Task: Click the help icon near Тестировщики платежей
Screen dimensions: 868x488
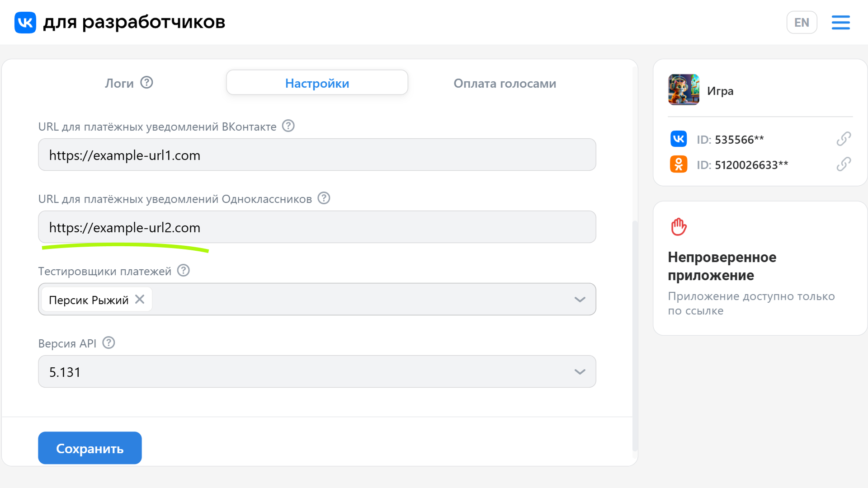Action: [x=183, y=270]
